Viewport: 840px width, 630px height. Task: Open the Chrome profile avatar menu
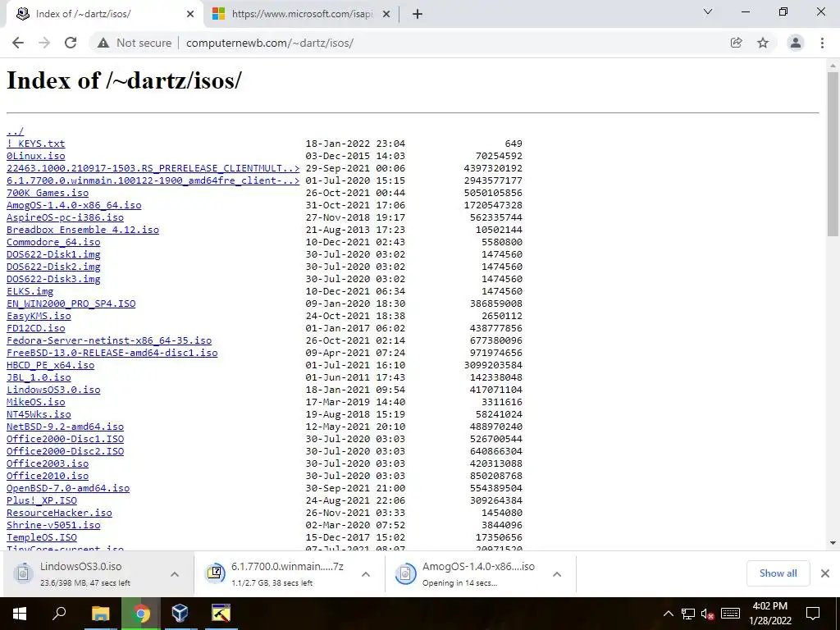click(x=796, y=43)
